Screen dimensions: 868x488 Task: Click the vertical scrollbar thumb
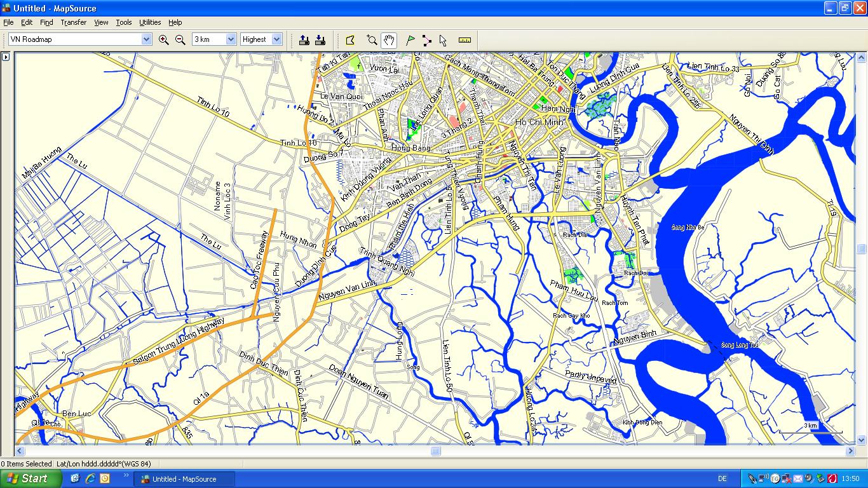pyautogui.click(x=862, y=249)
